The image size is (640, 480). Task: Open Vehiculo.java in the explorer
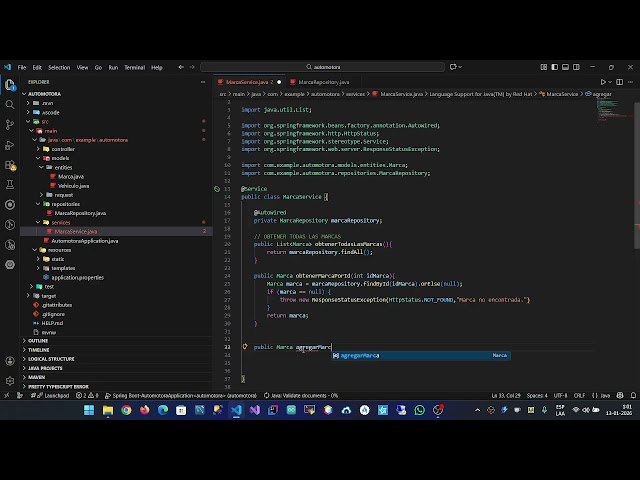coord(73,186)
